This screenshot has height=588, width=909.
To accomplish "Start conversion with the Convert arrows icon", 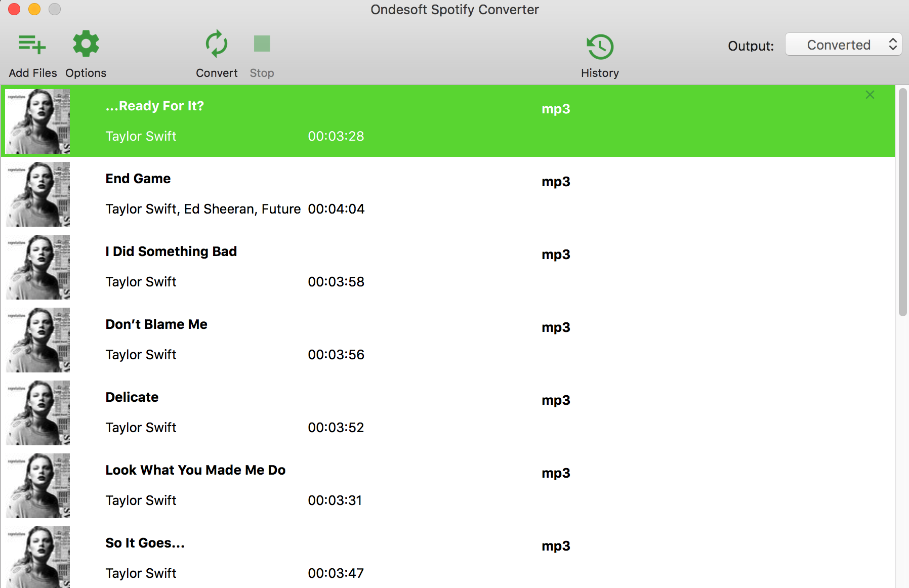I will [x=217, y=44].
